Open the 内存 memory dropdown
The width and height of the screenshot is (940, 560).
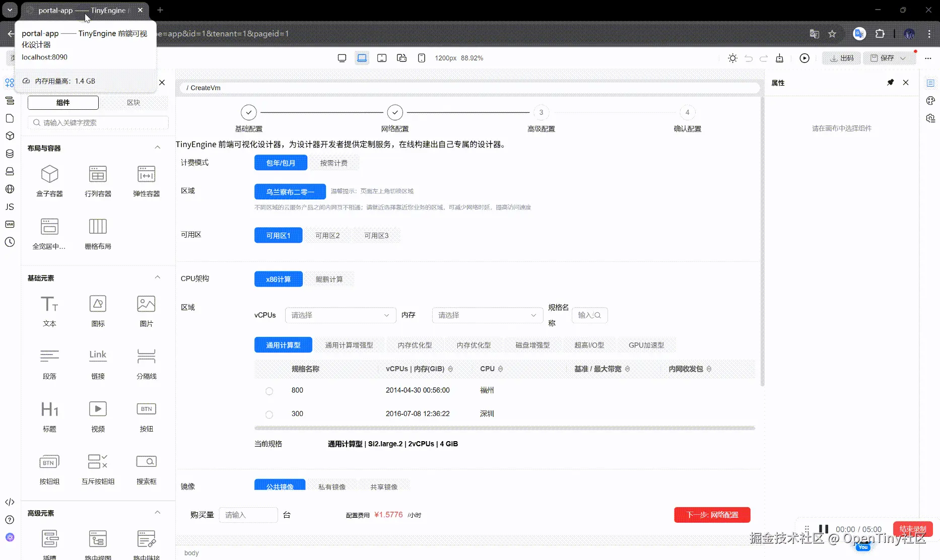pyautogui.click(x=487, y=315)
